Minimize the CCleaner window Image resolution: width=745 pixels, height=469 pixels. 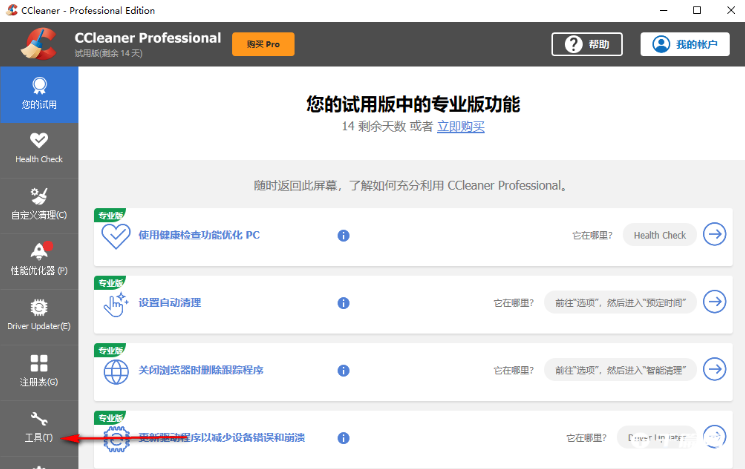[x=664, y=10]
